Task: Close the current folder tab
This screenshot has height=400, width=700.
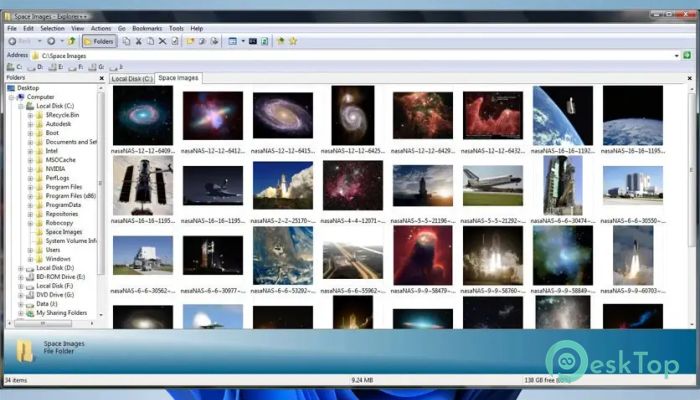Action: pos(690,78)
